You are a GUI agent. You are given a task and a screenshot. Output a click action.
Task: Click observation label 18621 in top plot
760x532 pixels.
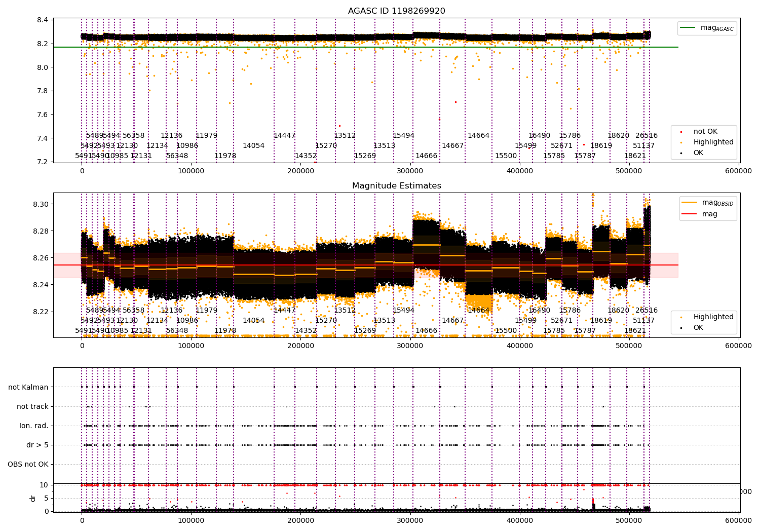635,156
